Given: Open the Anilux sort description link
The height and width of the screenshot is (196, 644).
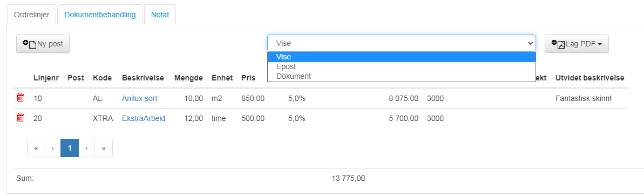Looking at the screenshot, I should pyautogui.click(x=140, y=98).
